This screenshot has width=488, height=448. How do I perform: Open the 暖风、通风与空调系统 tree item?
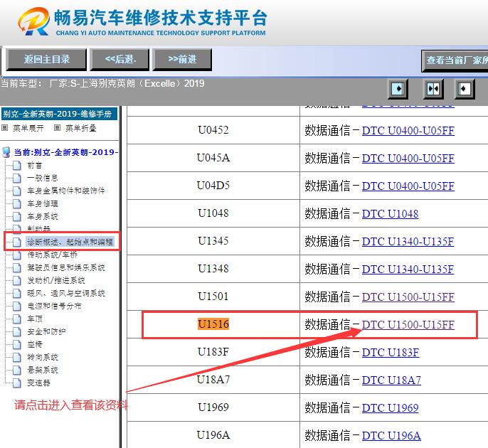(65, 294)
